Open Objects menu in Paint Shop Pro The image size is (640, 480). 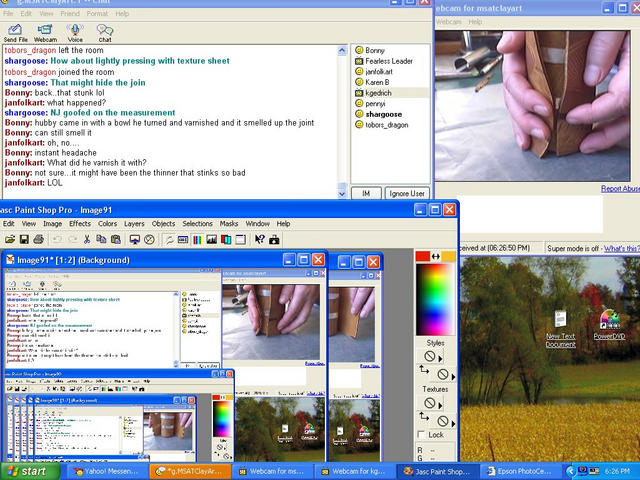point(163,224)
